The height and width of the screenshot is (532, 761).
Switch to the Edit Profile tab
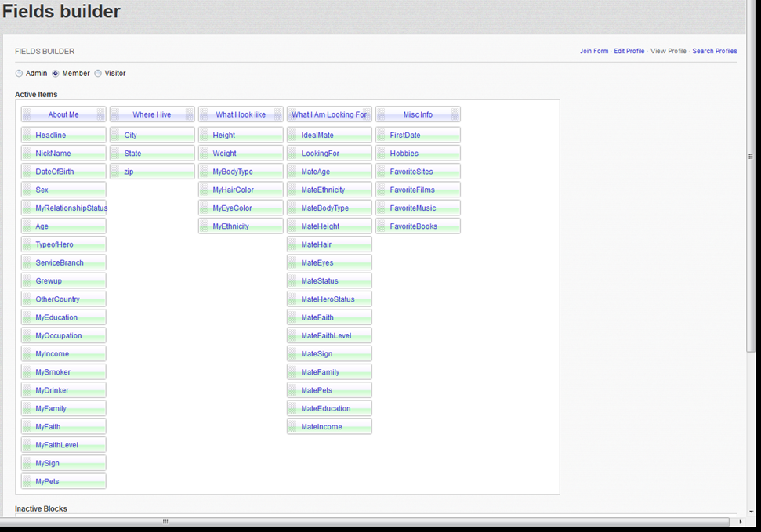[x=629, y=51]
